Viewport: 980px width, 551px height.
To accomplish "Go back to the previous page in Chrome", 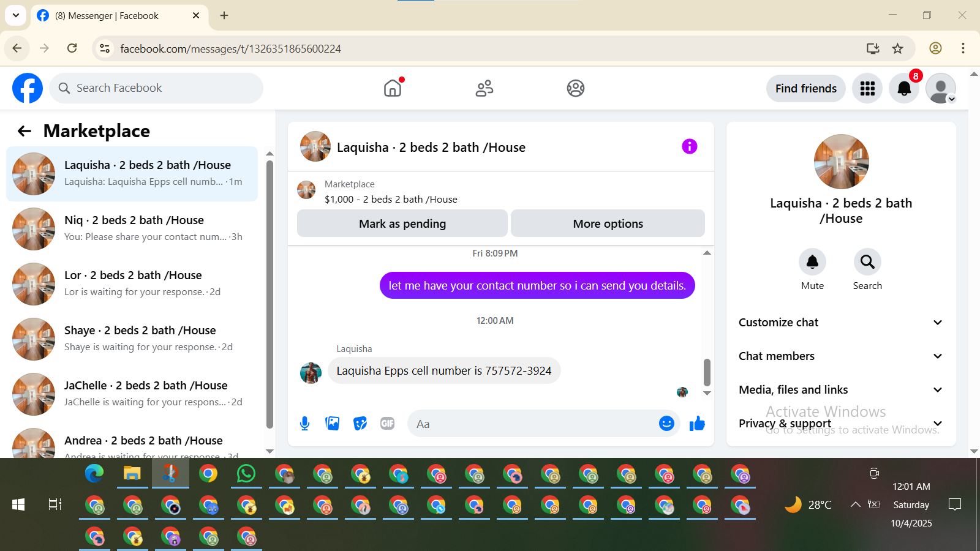I will coord(17,48).
